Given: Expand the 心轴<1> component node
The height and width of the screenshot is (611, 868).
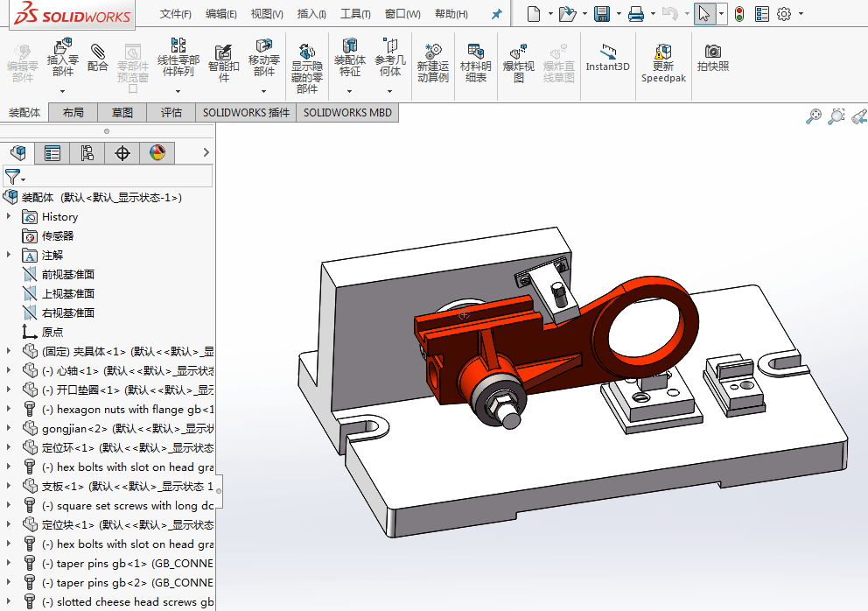Looking at the screenshot, I should [x=9, y=370].
